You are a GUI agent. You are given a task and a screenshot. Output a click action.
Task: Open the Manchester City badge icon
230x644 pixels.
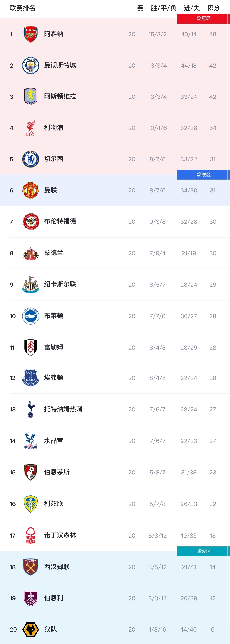pos(30,66)
